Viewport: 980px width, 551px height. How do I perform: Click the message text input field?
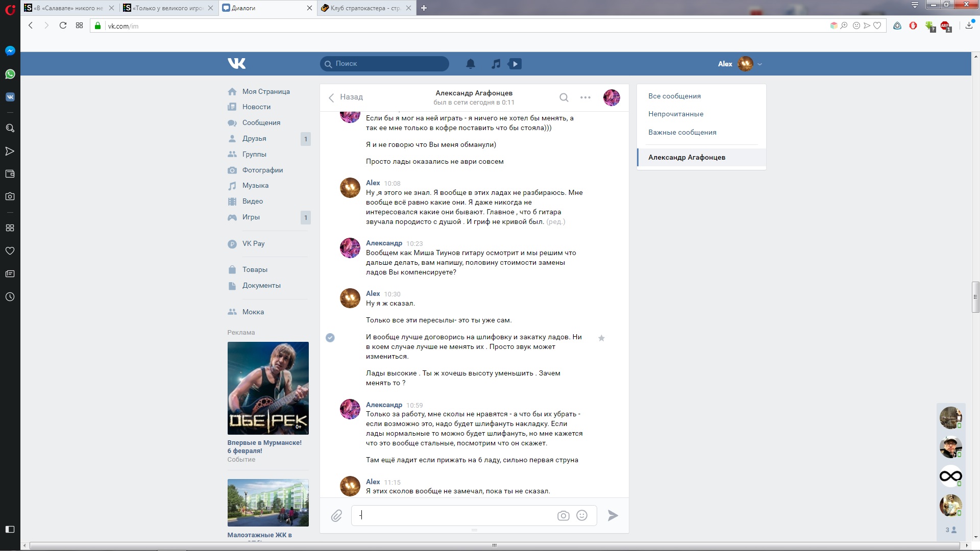(x=454, y=515)
